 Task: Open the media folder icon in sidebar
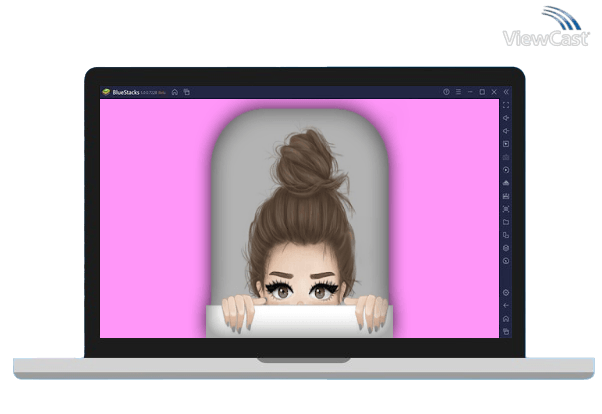click(x=506, y=222)
